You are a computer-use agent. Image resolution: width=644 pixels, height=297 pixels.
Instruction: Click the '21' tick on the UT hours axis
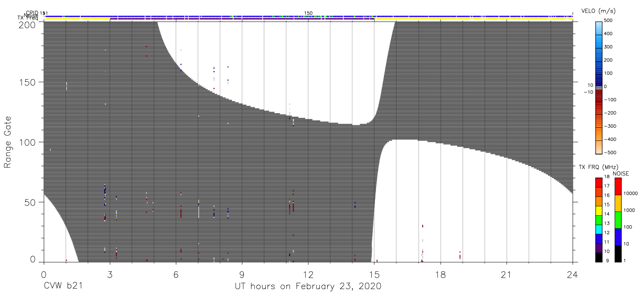point(506,275)
